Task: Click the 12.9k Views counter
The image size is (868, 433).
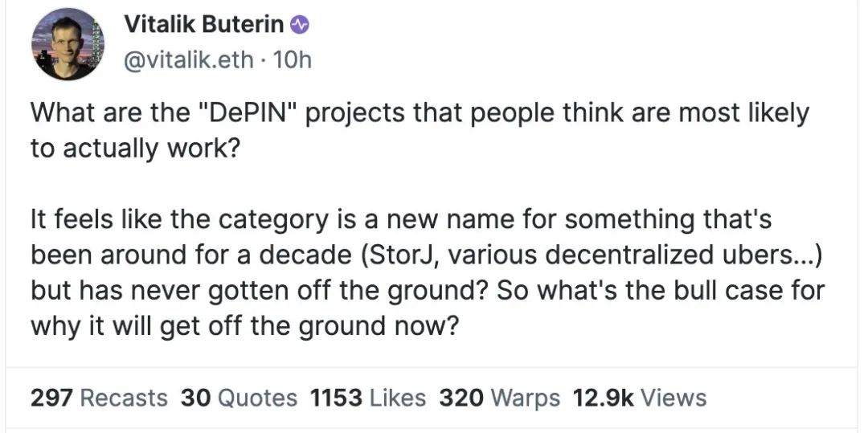Action: pyautogui.click(x=639, y=398)
